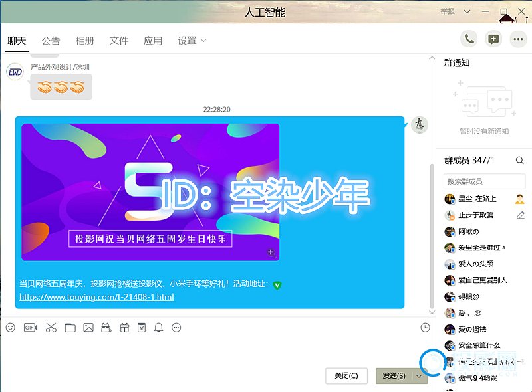
Task: Switch to the 聊天 tab
Action: coord(17,41)
